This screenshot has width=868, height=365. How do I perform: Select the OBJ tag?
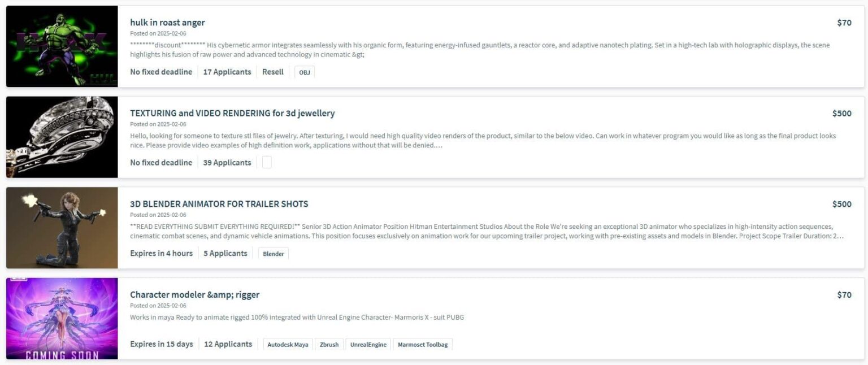click(x=305, y=72)
